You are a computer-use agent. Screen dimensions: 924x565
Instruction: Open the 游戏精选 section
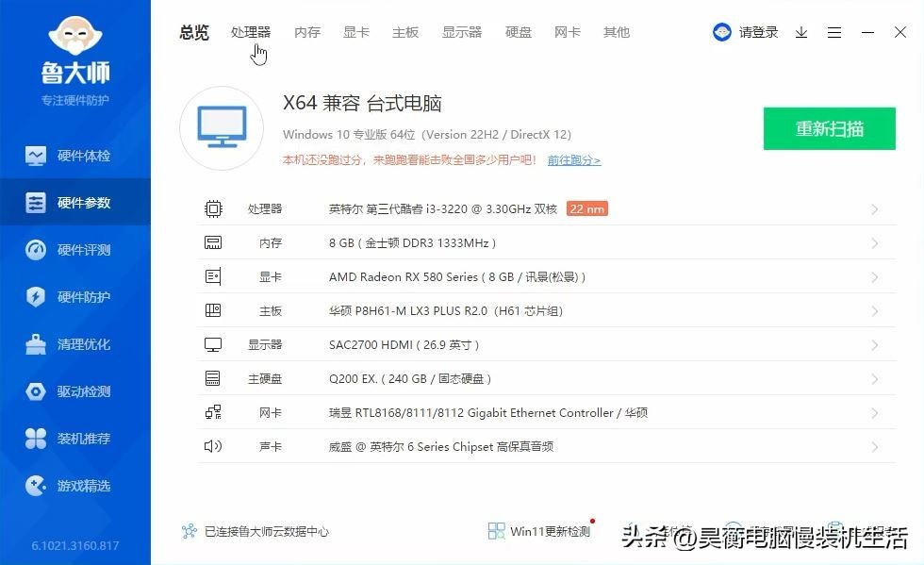click(x=75, y=485)
